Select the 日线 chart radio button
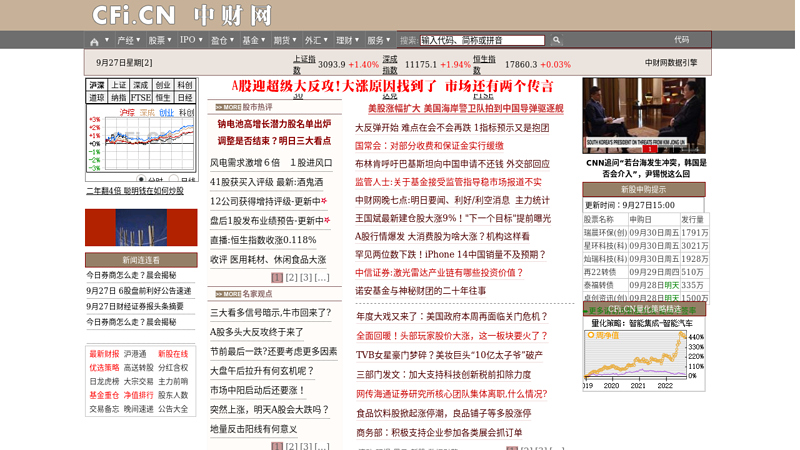This screenshot has width=800, height=450. 174,179
